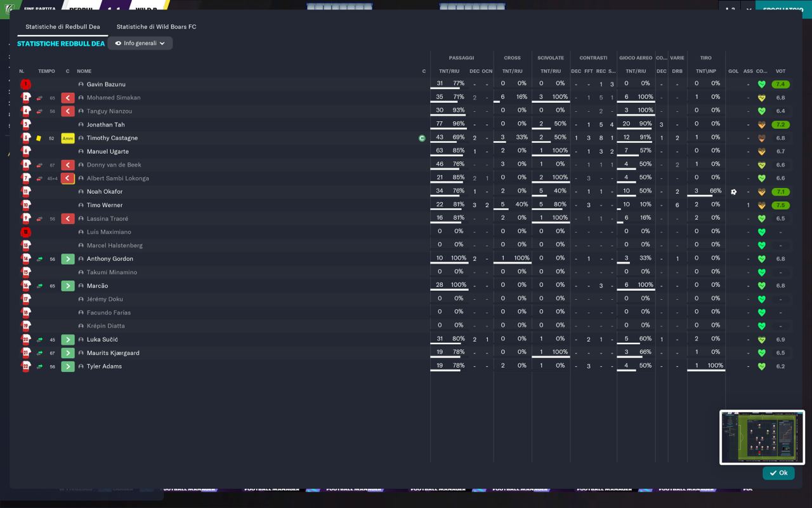Switch to Statistiche di Redbull Dea tab
This screenshot has width=812, height=508.
point(63,27)
